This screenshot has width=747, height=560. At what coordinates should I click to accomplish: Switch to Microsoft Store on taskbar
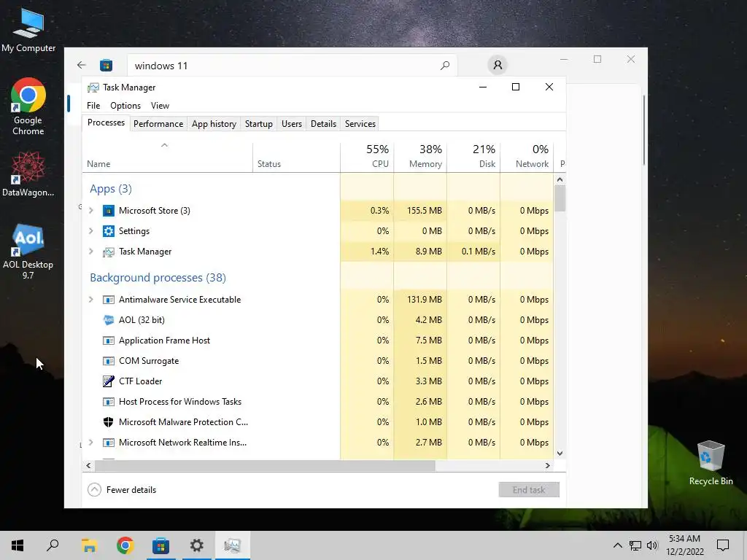pos(160,545)
